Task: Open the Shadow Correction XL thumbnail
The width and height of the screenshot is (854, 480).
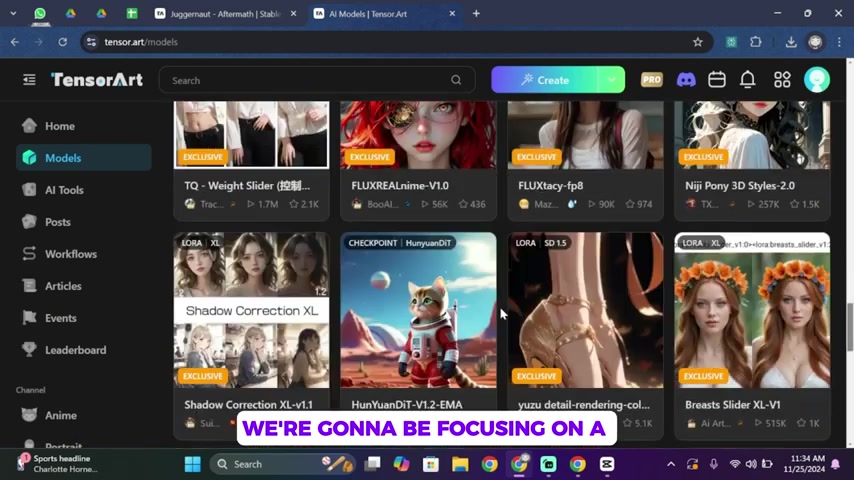Action: pyautogui.click(x=252, y=311)
